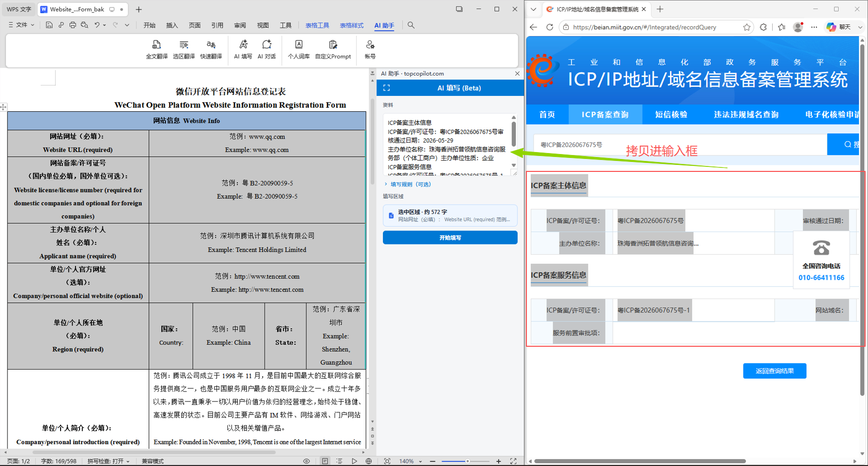Open 个人词库 personal dictionary
The width and height of the screenshot is (868, 466).
[298, 50]
